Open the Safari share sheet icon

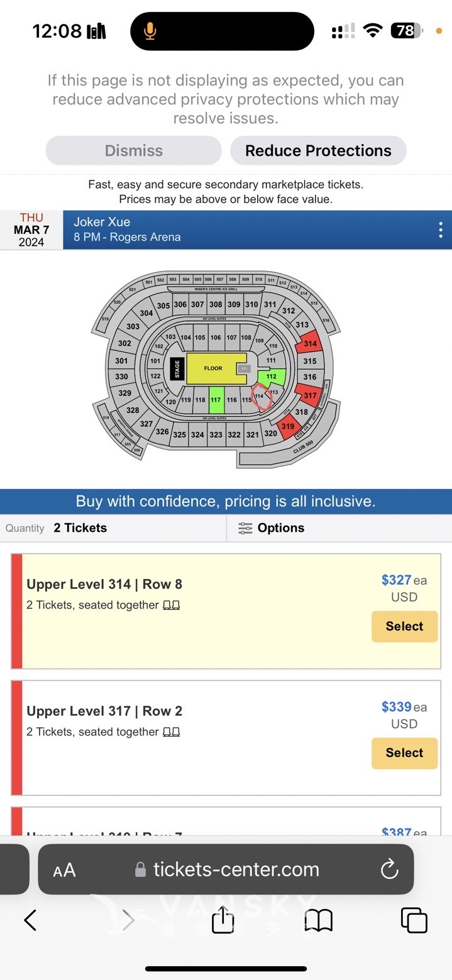tap(223, 921)
